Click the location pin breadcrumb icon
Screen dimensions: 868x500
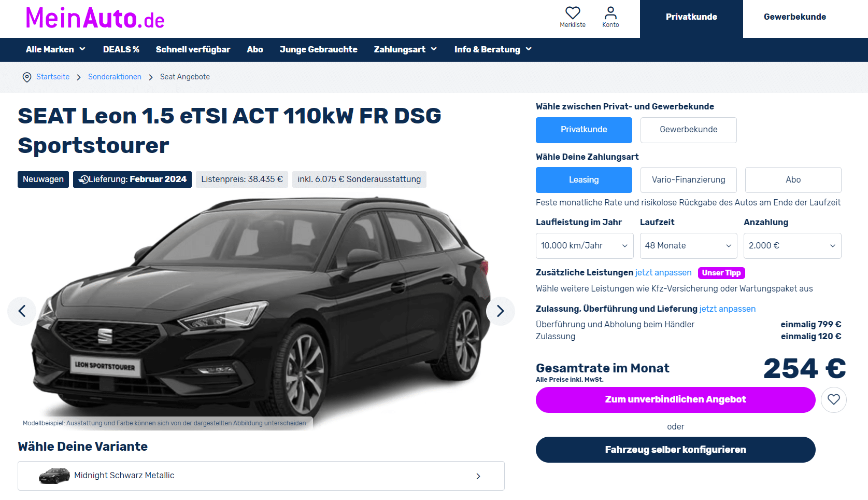coord(27,77)
